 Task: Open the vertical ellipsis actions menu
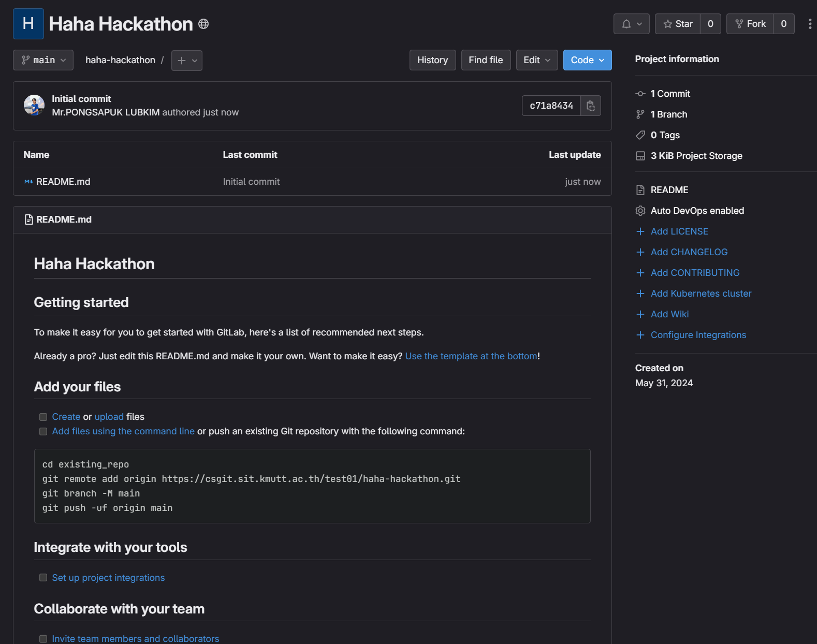(810, 24)
